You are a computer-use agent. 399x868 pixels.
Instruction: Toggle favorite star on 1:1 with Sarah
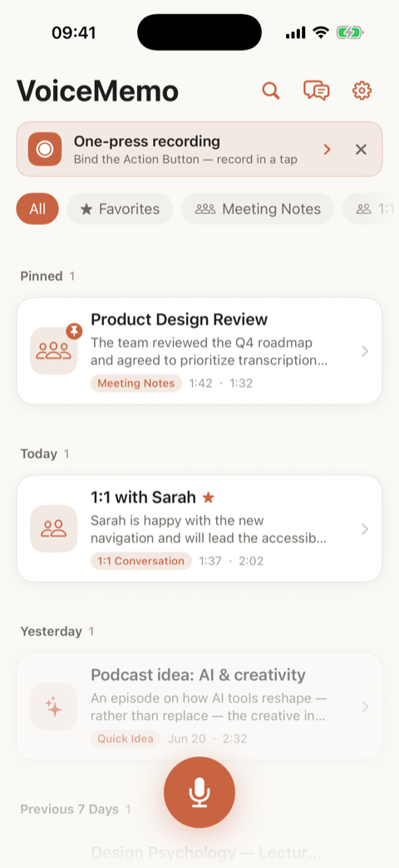point(209,498)
